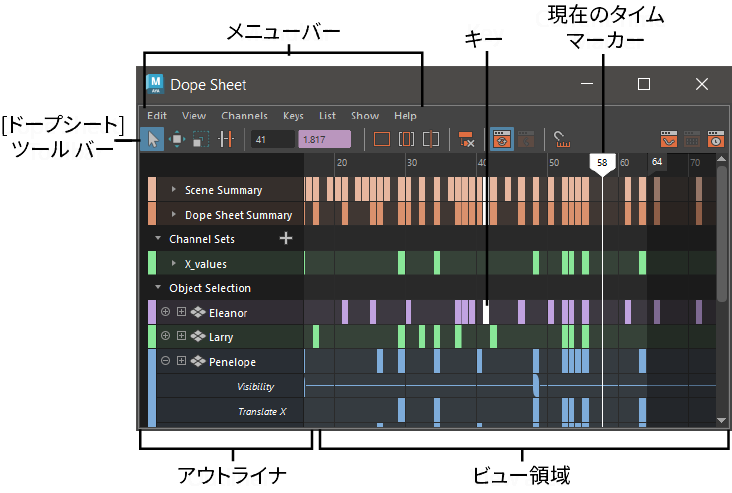
Task: Click the Frame Playback Range icon
Action: [406, 139]
